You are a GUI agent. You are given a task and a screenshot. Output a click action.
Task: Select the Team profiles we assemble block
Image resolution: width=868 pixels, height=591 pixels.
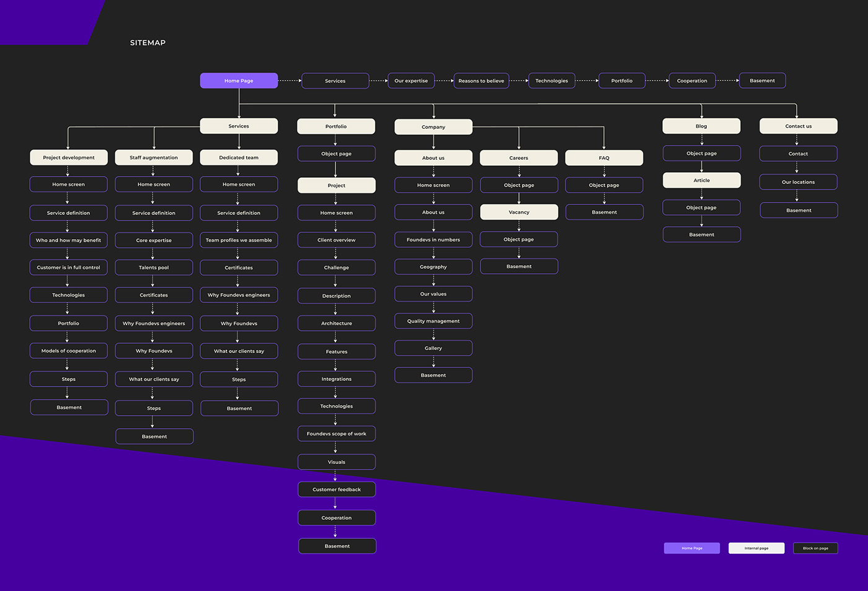click(239, 240)
